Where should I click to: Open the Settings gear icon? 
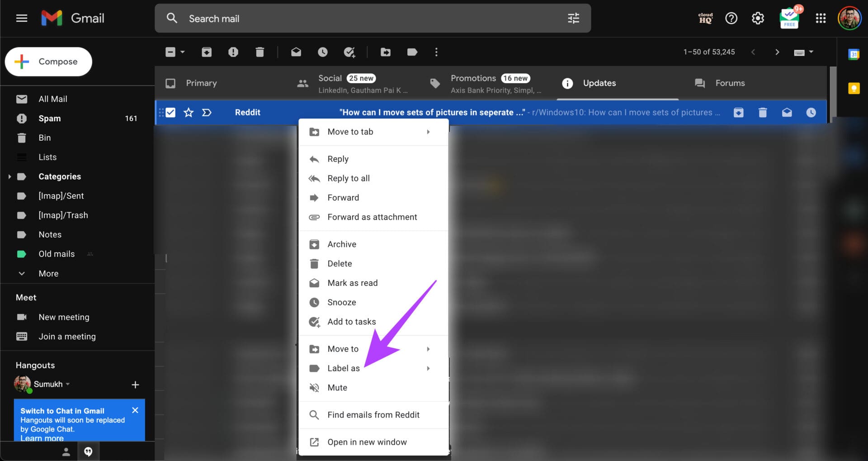(x=758, y=18)
